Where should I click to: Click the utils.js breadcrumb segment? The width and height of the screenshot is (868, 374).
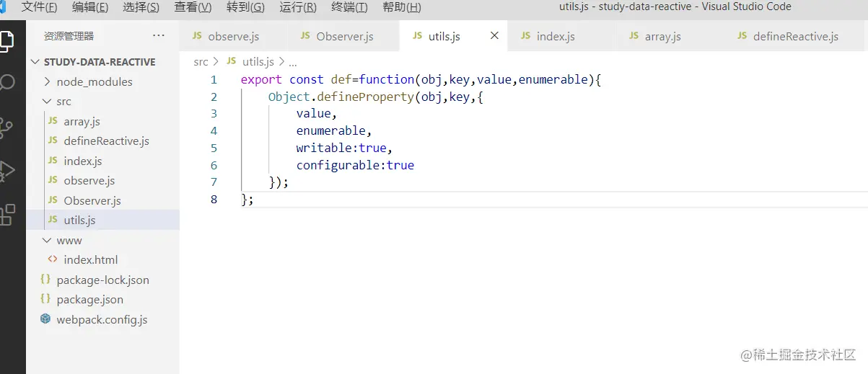(x=259, y=62)
